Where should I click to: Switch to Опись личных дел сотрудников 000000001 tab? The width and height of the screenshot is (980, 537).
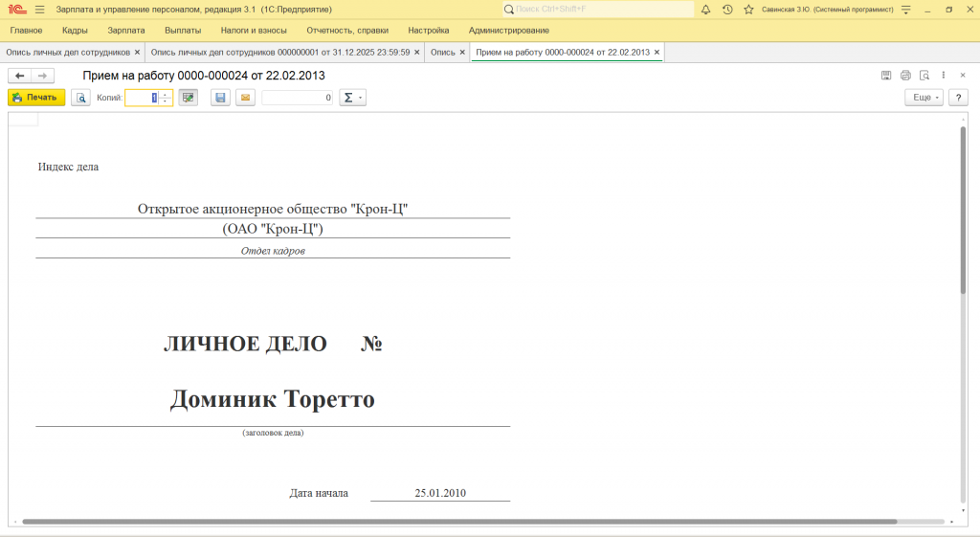click(280, 53)
